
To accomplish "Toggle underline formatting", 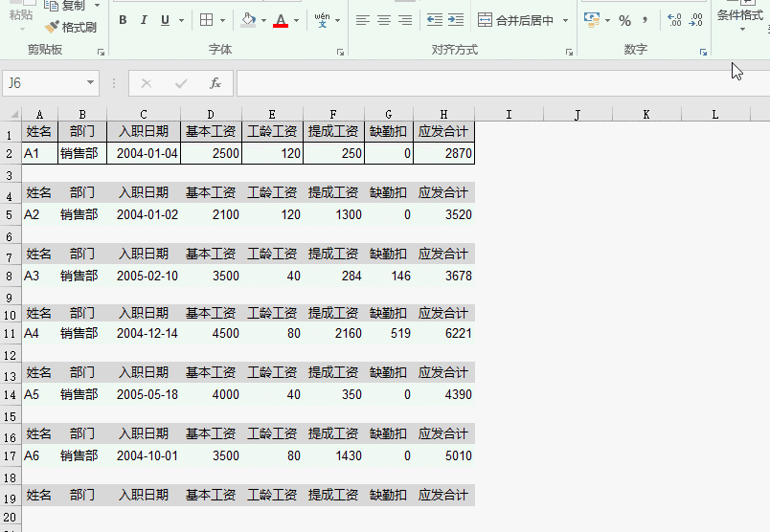I will click(x=165, y=20).
